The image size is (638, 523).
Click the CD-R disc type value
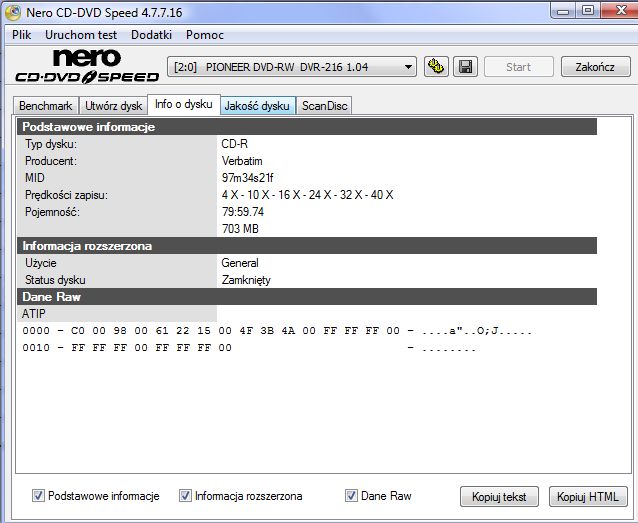(235, 144)
